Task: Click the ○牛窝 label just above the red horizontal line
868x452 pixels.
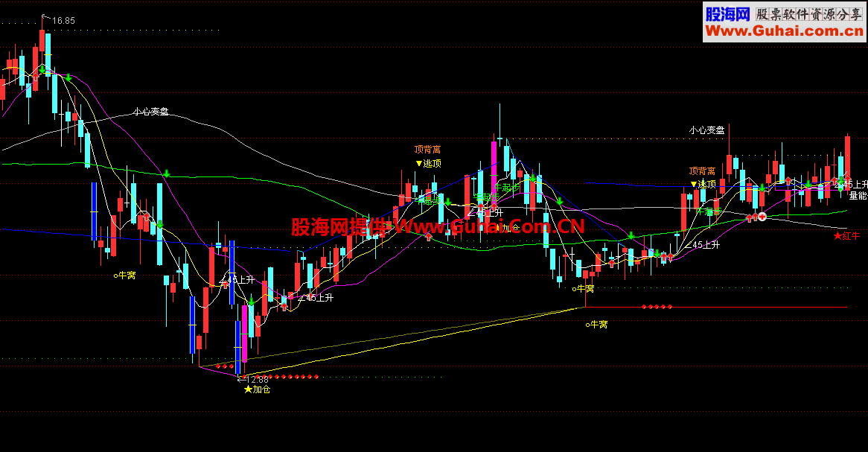Action: tap(583, 289)
